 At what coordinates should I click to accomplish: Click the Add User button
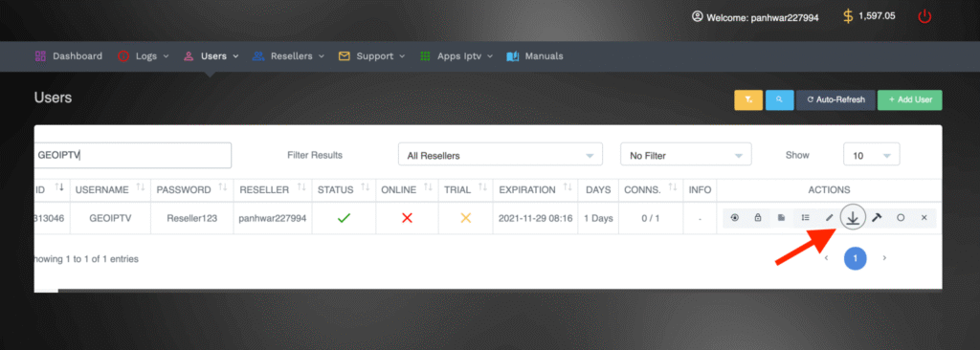(910, 100)
